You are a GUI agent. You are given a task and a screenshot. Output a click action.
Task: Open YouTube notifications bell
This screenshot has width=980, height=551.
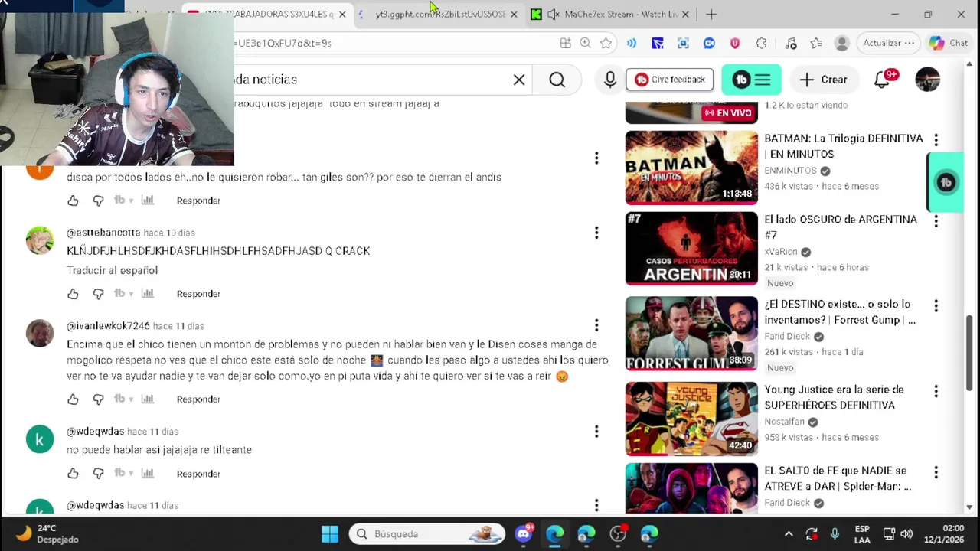tap(882, 80)
